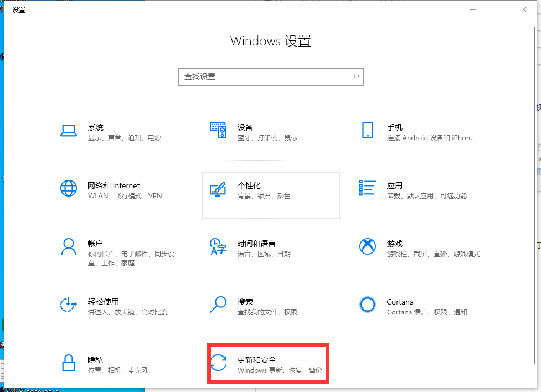Select the 网络和 Internet title text
The image size is (541, 392).
114,185
